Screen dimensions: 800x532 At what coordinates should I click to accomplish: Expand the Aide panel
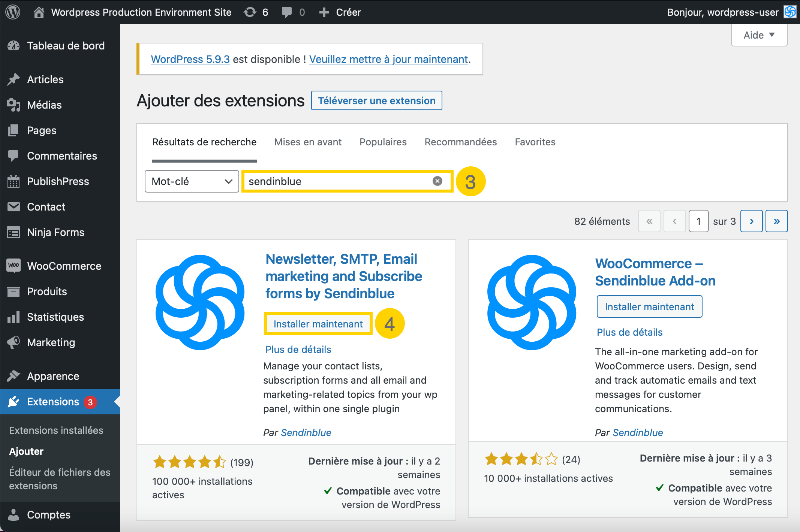[x=759, y=35]
